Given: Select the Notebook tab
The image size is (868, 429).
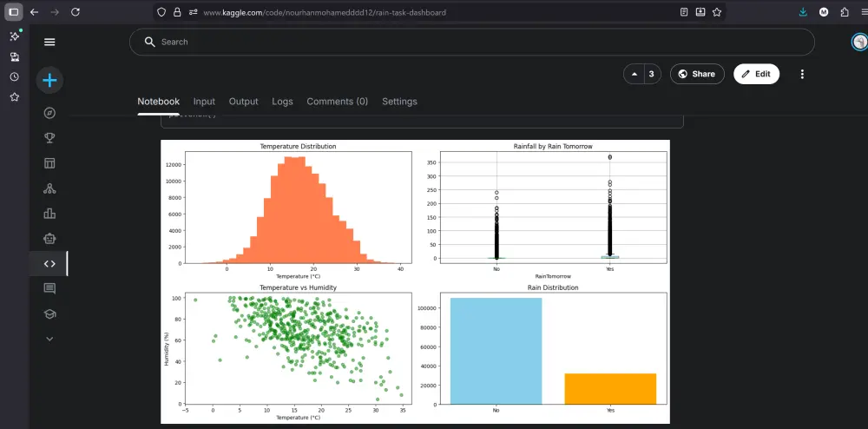Looking at the screenshot, I should (158, 102).
